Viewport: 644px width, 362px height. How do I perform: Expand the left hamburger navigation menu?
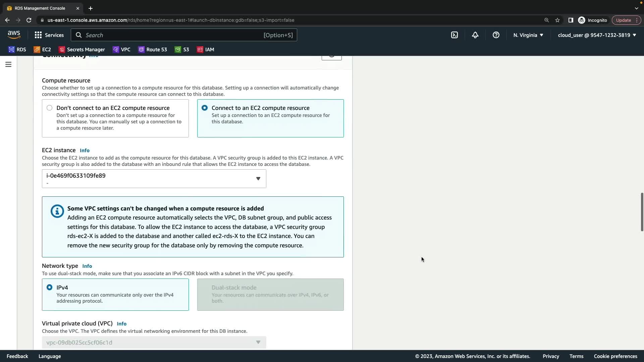(8, 64)
